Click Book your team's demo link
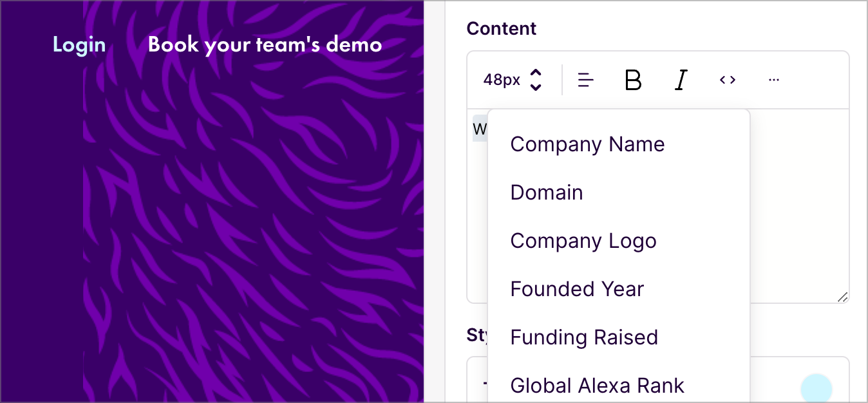 tap(265, 44)
